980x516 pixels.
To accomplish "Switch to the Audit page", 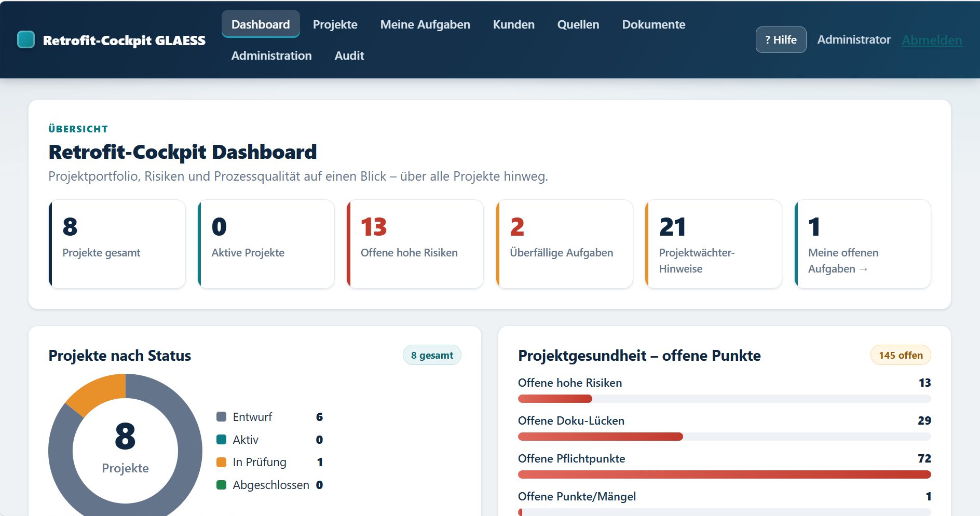I will click(x=349, y=56).
